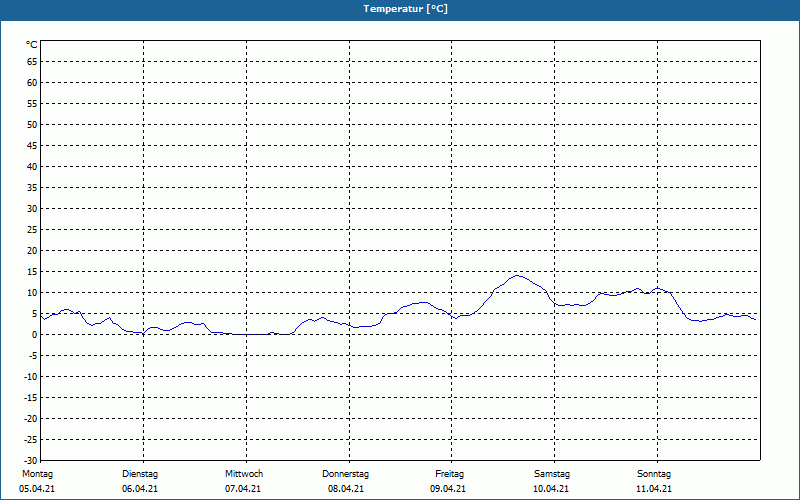This screenshot has height=500, width=800.
Task: Select the -15 value on the y-axis
Action: coord(31,397)
